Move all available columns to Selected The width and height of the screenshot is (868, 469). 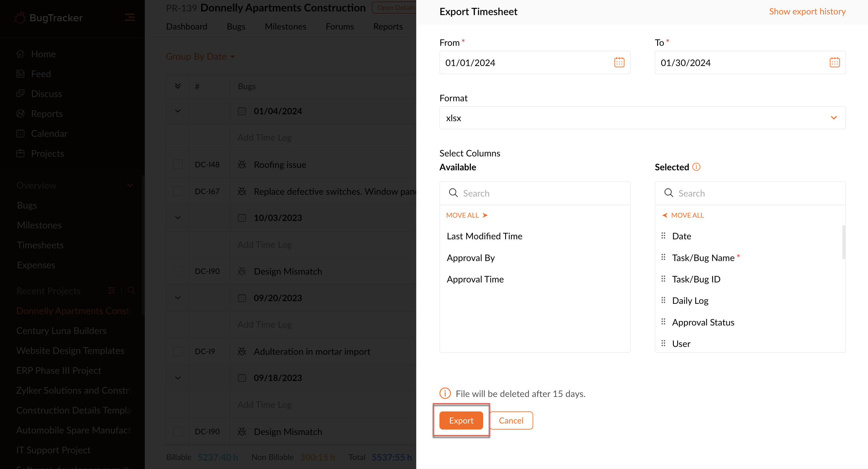tap(467, 215)
